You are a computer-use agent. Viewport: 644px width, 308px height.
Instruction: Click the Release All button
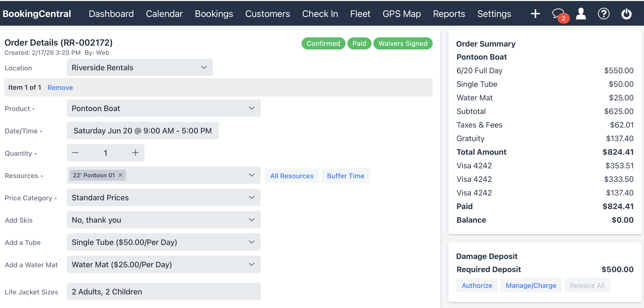587,285
